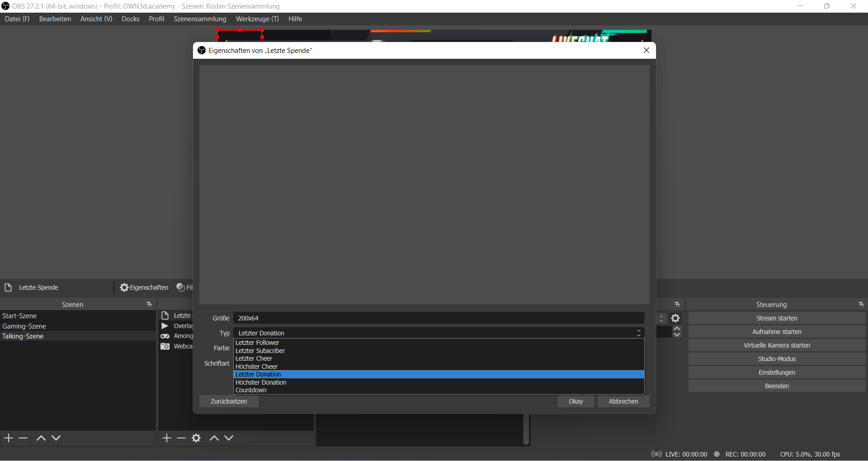
Task: Select Letzter Subscriber in the dropdown
Action: 260,351
